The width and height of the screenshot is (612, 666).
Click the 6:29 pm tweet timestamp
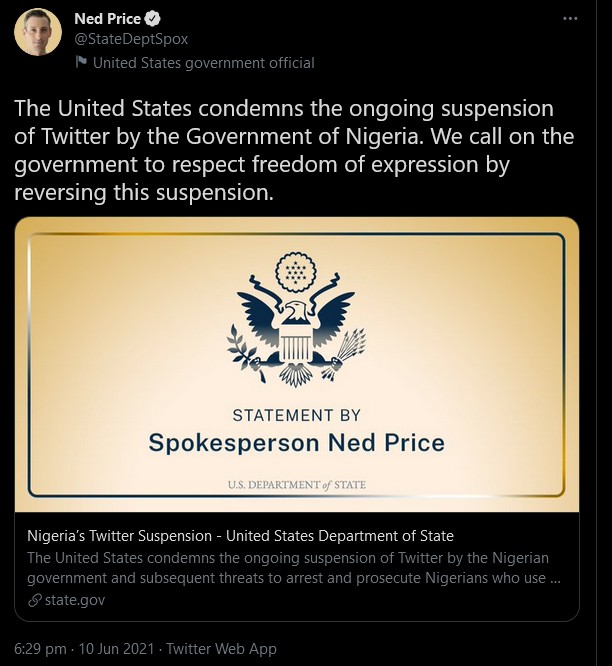38,649
